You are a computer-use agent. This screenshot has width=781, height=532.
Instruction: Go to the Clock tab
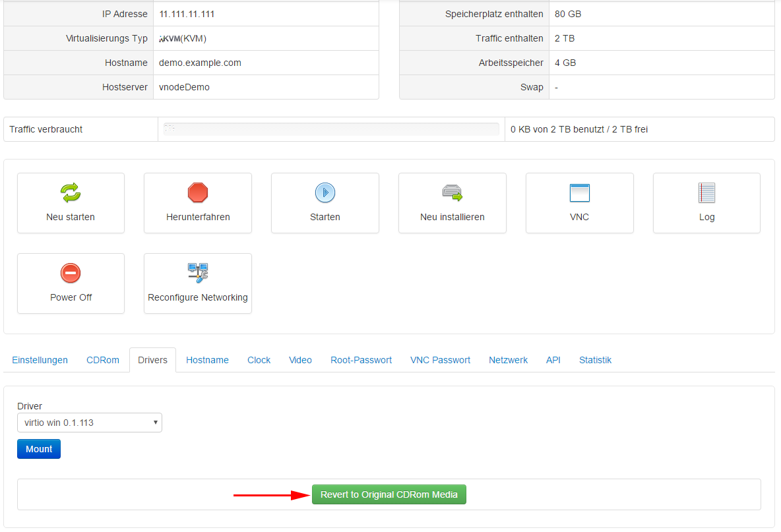coord(259,360)
